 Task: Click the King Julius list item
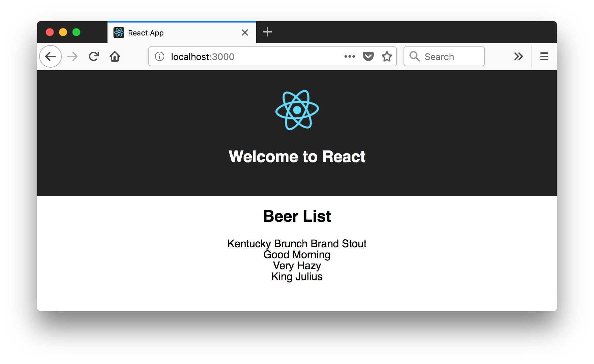point(297,276)
